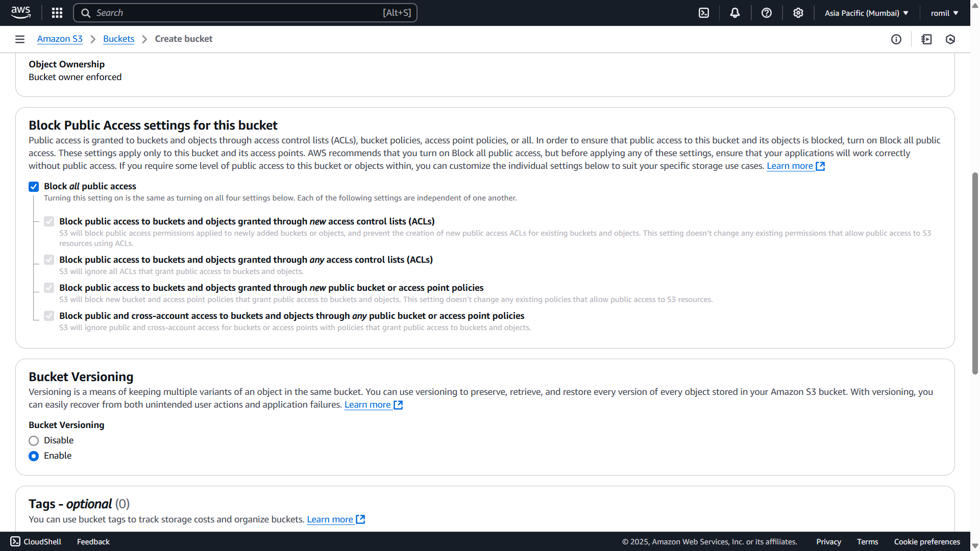Viewport: 980px width, 551px height.
Task: Click the hexagon icon in the breadcrumb bar
Action: pos(950,39)
